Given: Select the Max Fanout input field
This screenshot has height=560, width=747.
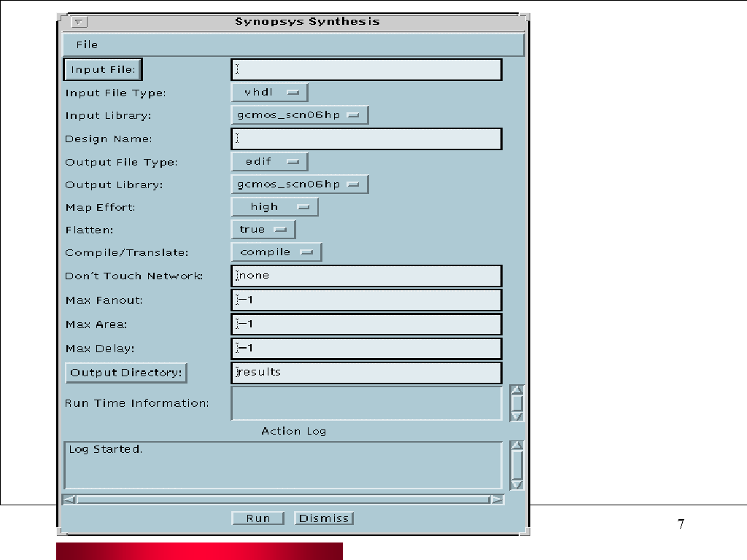Looking at the screenshot, I should pyautogui.click(x=366, y=300).
